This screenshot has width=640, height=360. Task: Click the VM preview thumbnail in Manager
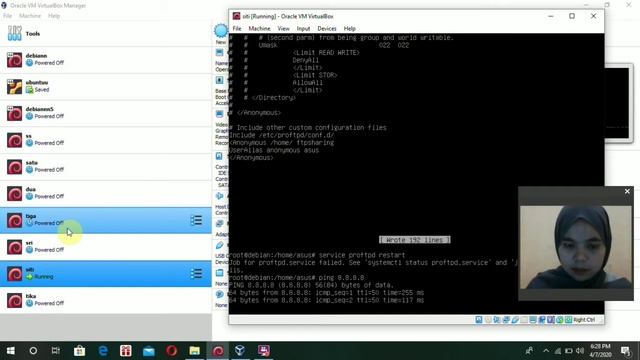click(x=617, y=103)
